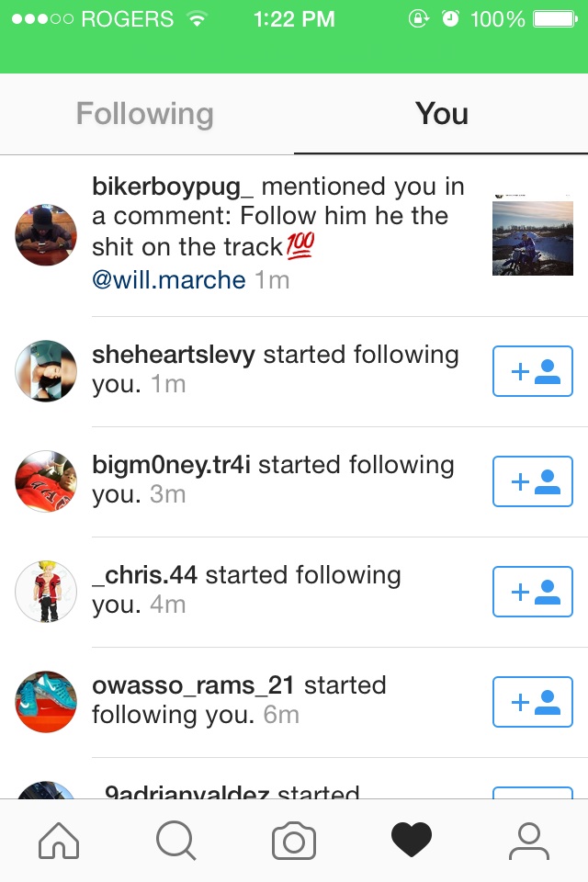Tap the Activity heart icon
Image resolution: width=588 pixels, height=882 pixels.
[x=412, y=839]
